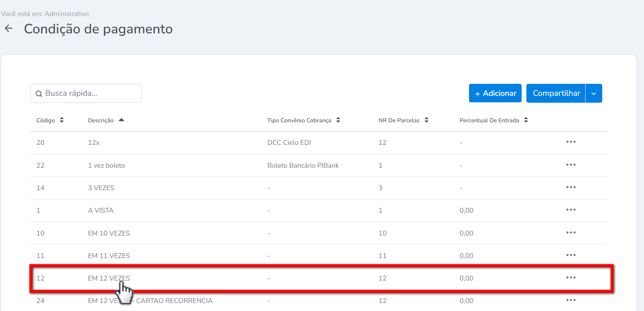Image resolution: width=644 pixels, height=311 pixels.
Task: Select the EM 12 VEZES row
Action: [x=109, y=278]
